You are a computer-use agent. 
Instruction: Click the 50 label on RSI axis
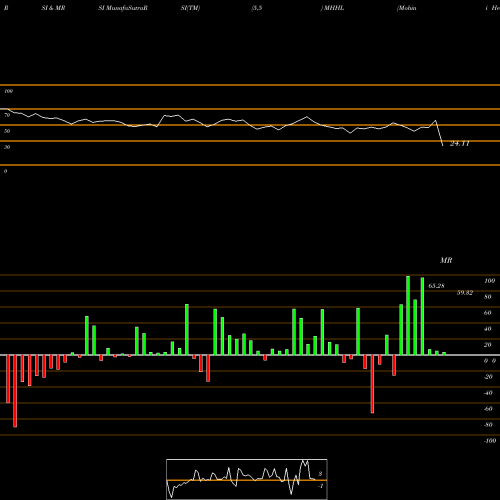coord(7,131)
